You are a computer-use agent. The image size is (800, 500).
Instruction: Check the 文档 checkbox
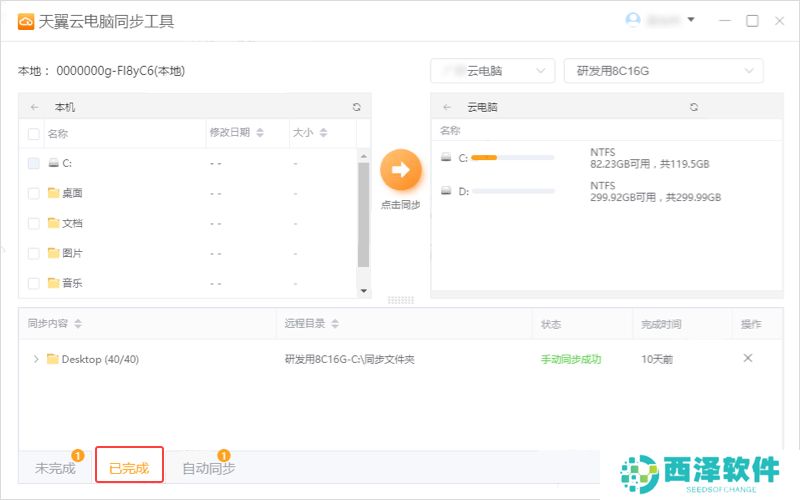coord(34,223)
